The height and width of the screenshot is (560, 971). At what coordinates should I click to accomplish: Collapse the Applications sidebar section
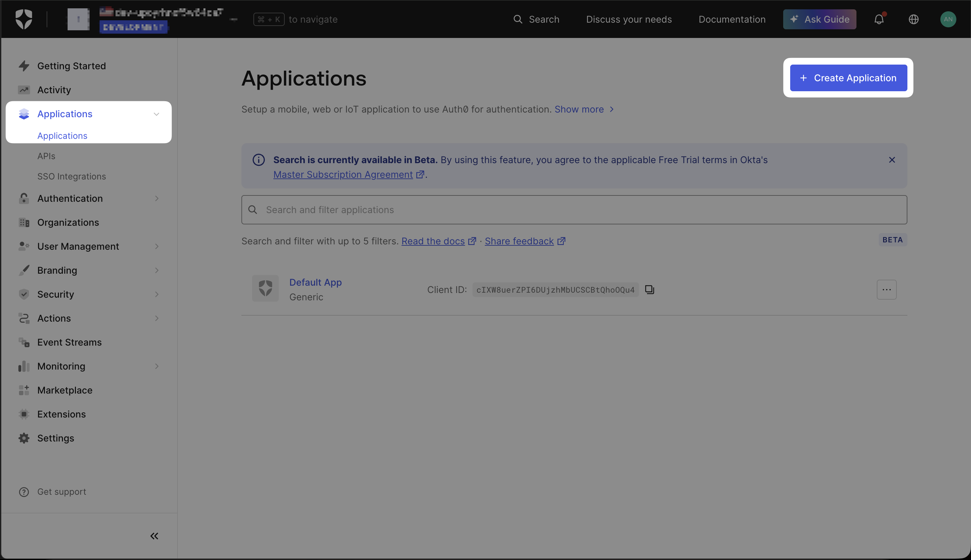(x=157, y=114)
